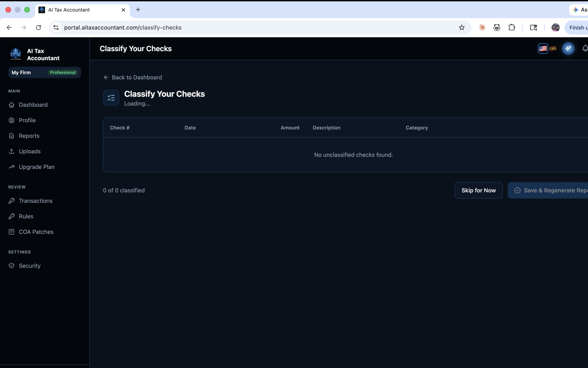This screenshot has width=588, height=368.
Task: Click the Upgrade Plan trend icon
Action: 11,167
